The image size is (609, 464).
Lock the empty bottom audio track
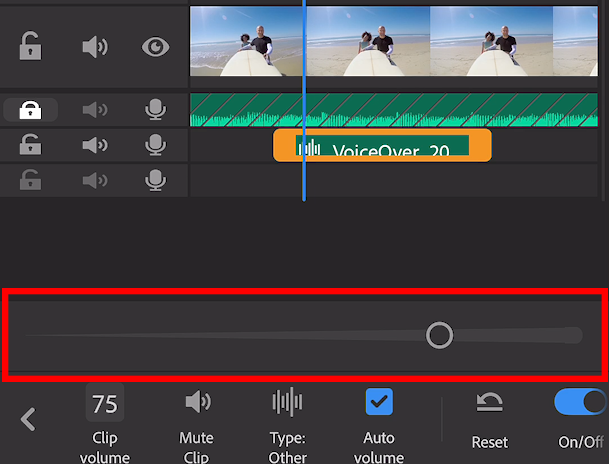(30, 180)
